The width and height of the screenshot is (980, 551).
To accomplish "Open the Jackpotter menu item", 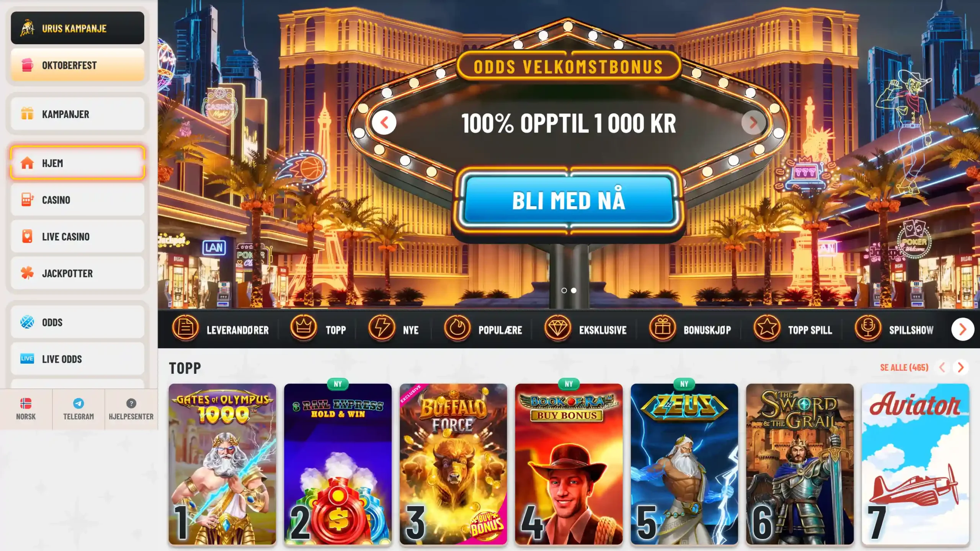I will pyautogui.click(x=78, y=273).
